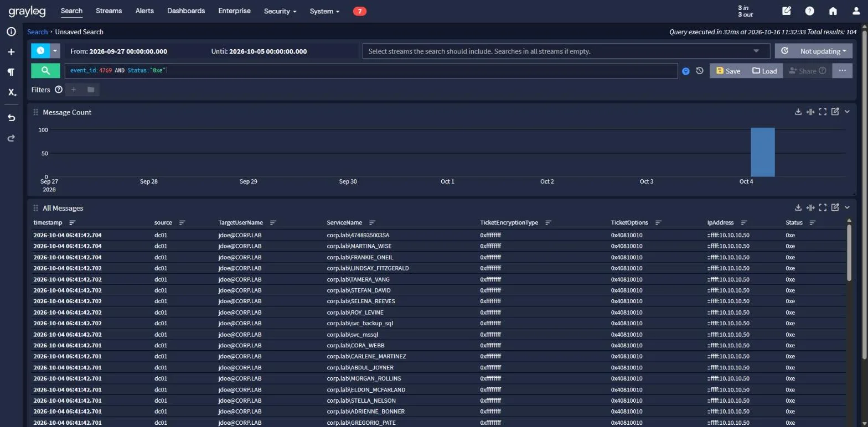Export the Message Count widget via its download icon
Viewport: 868px width, 427px height.
[x=798, y=112]
